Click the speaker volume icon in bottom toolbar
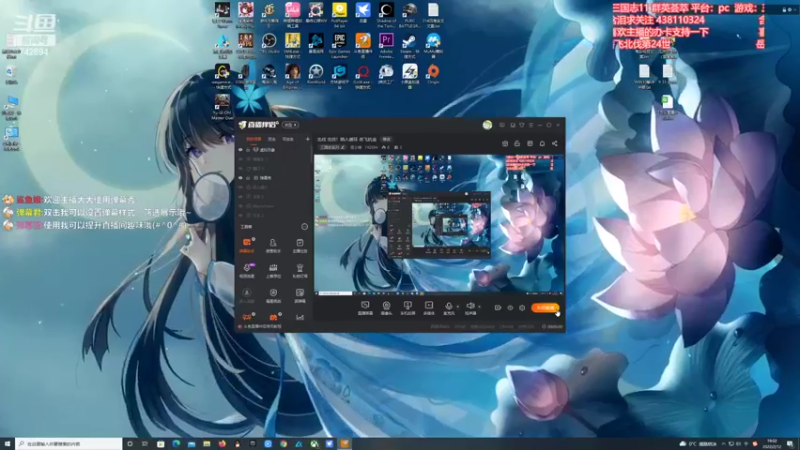This screenshot has width=800, height=450. point(470,308)
